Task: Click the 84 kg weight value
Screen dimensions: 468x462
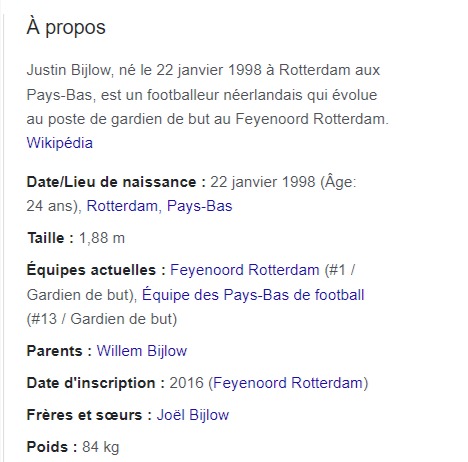Action: pos(101,447)
